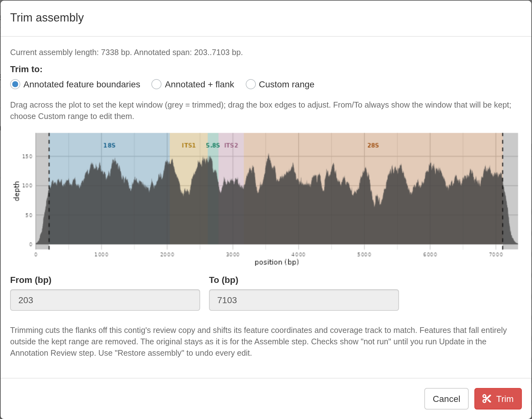The width and height of the screenshot is (532, 419).
Task: Focus the To (bp) input field
Action: click(x=304, y=300)
